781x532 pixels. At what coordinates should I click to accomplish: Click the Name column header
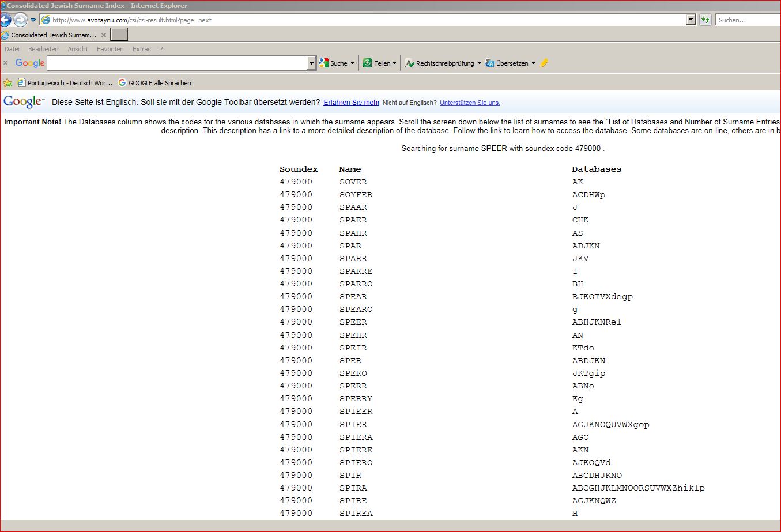pos(350,169)
